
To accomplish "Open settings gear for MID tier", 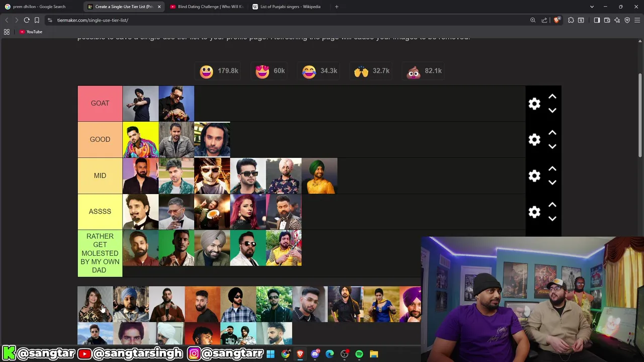I will pyautogui.click(x=534, y=176).
